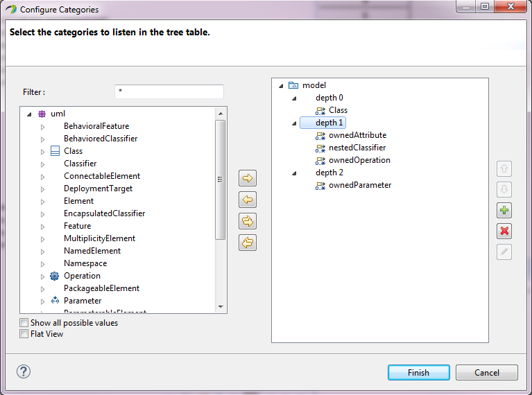
Task: Enable Show all possible values checkbox
Action: point(24,322)
